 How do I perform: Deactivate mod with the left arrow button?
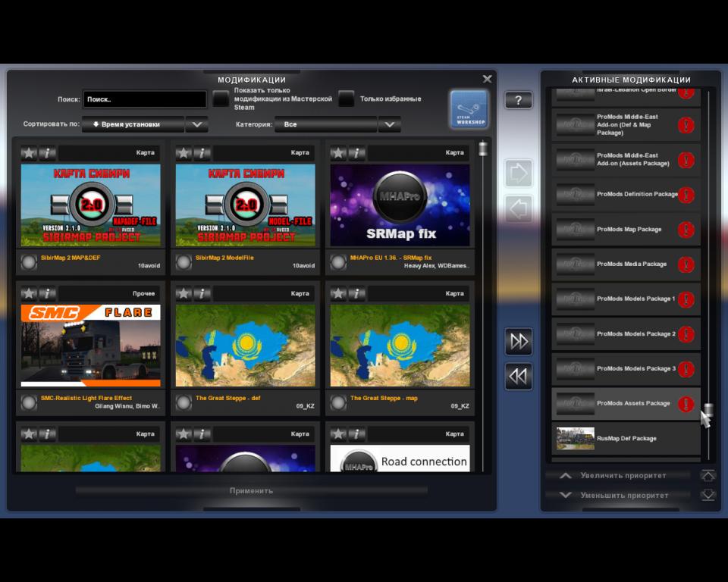coord(518,209)
